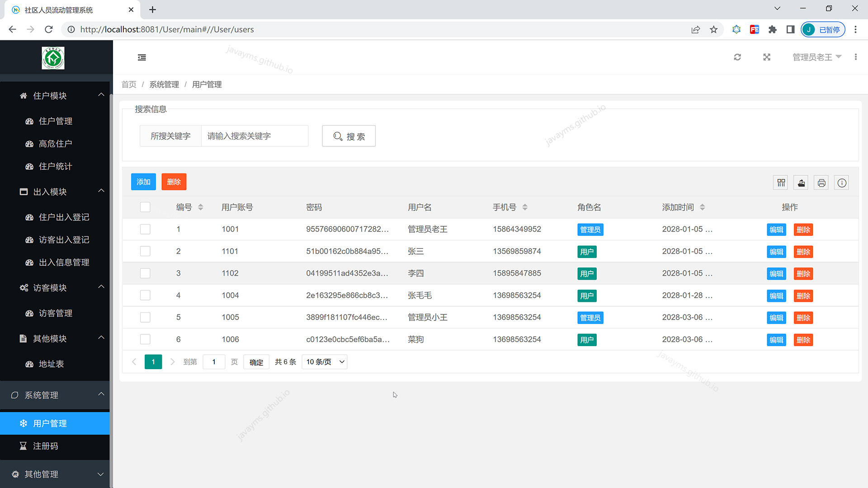This screenshot has height=488, width=868.
Task: Click the print table icon
Action: point(821,183)
